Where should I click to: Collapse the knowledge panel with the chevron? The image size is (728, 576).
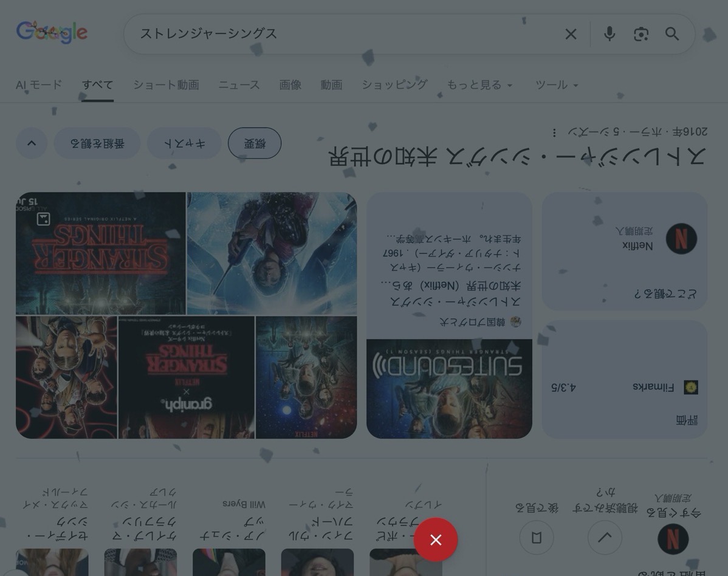[x=32, y=143]
